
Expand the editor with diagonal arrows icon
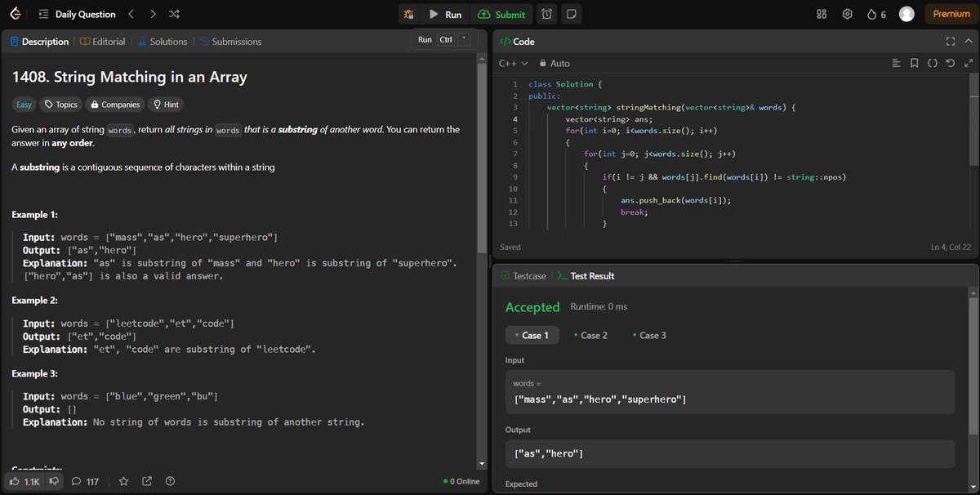coord(969,63)
